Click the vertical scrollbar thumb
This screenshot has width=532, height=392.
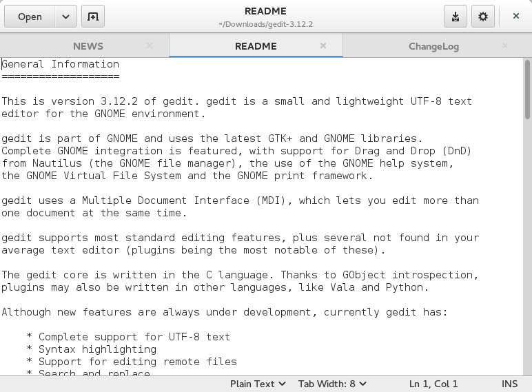pyautogui.click(x=527, y=90)
